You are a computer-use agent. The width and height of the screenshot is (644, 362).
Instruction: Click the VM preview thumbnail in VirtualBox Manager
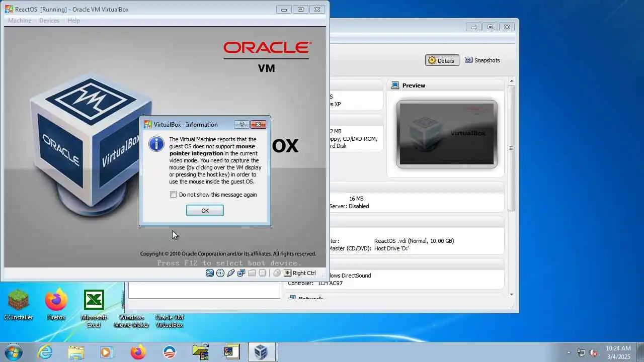pyautogui.click(x=447, y=134)
